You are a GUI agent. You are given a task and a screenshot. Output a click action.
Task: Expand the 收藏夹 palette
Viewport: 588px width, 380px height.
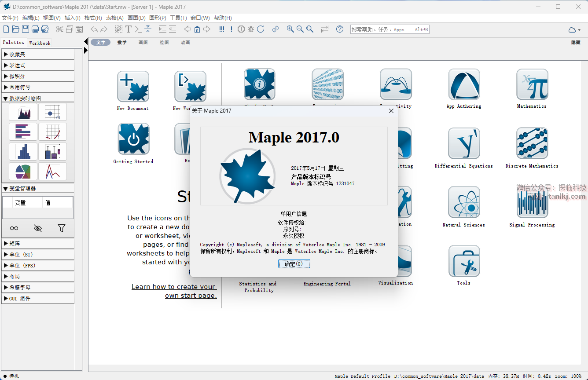(x=38, y=54)
